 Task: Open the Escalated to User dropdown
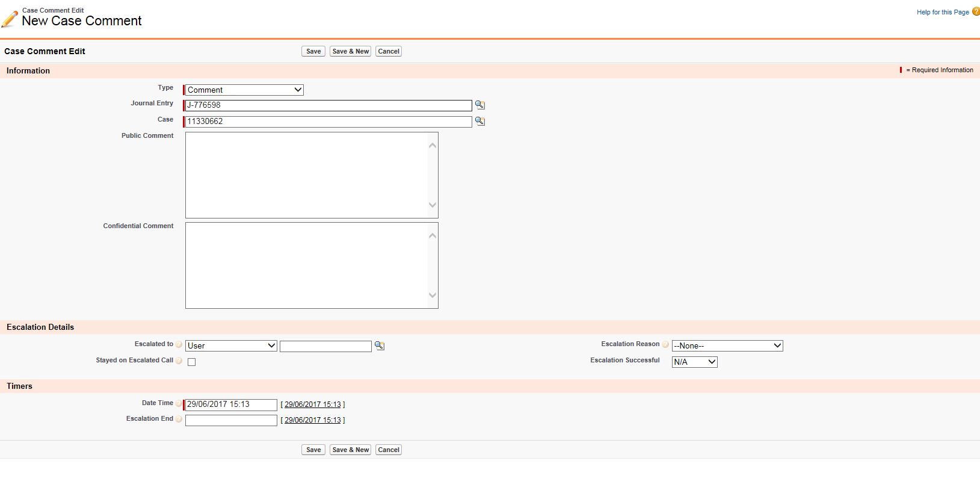pos(231,346)
